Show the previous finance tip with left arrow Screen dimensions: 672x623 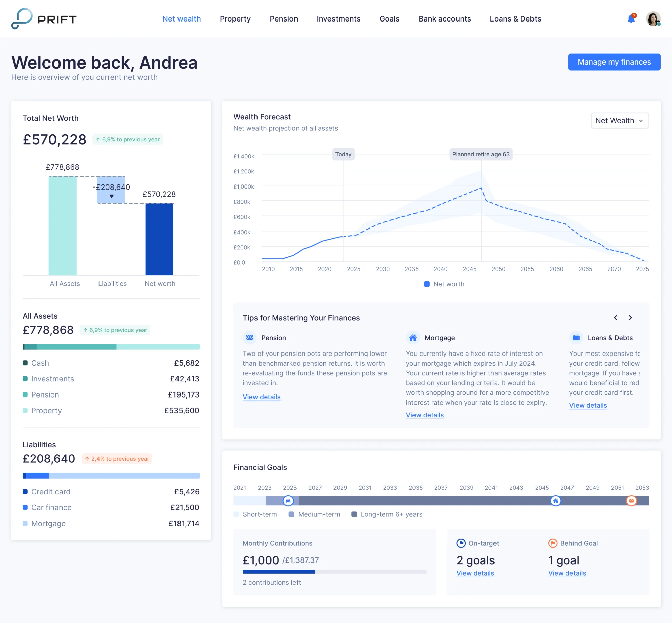coord(615,317)
